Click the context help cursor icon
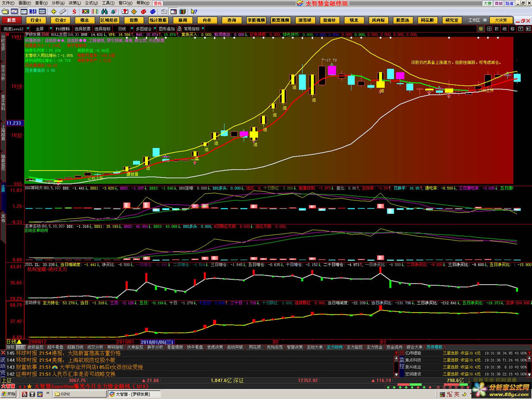 click(x=194, y=11)
